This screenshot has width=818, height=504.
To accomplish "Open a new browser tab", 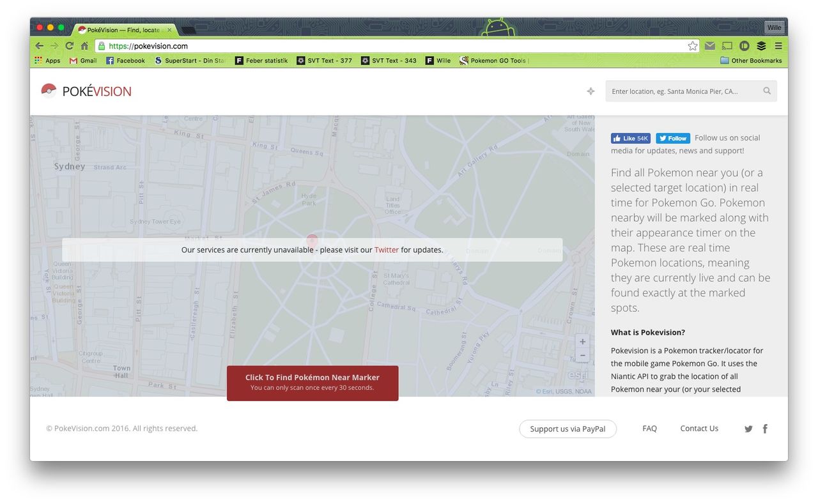I will [x=189, y=30].
